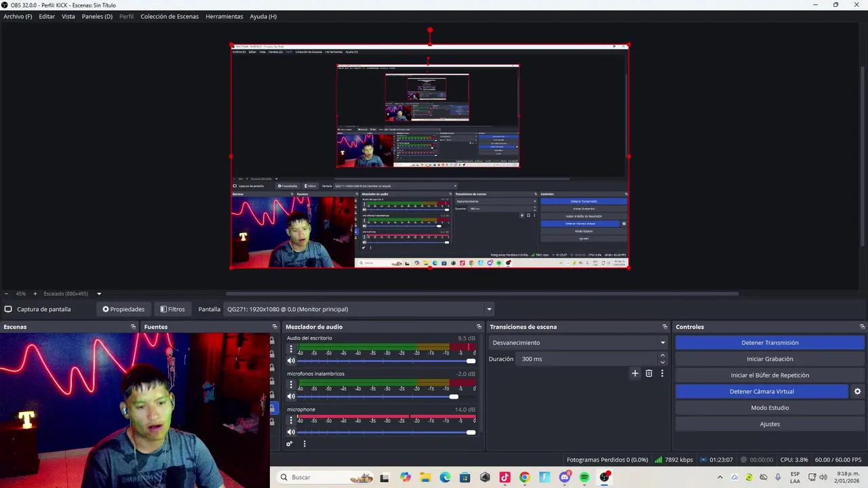The image size is (868, 488).
Task: Pop out the Transiciones de escena panel
Action: (665, 327)
